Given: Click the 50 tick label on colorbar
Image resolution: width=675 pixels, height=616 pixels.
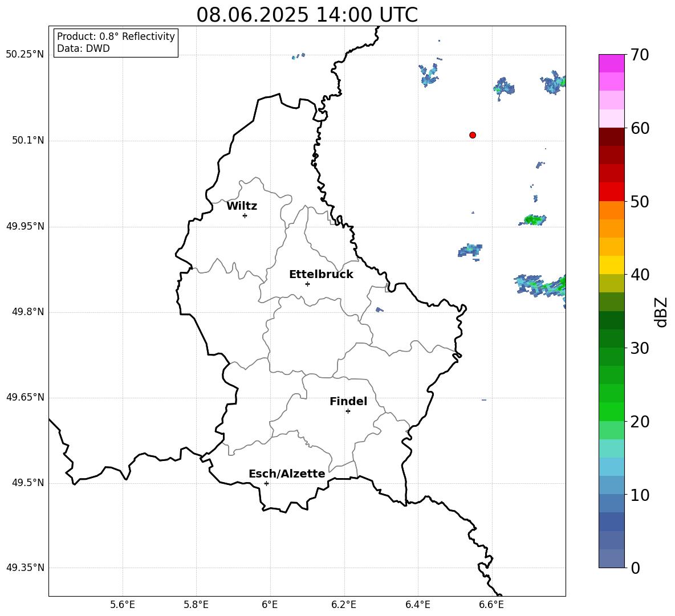Looking at the screenshot, I should point(640,202).
